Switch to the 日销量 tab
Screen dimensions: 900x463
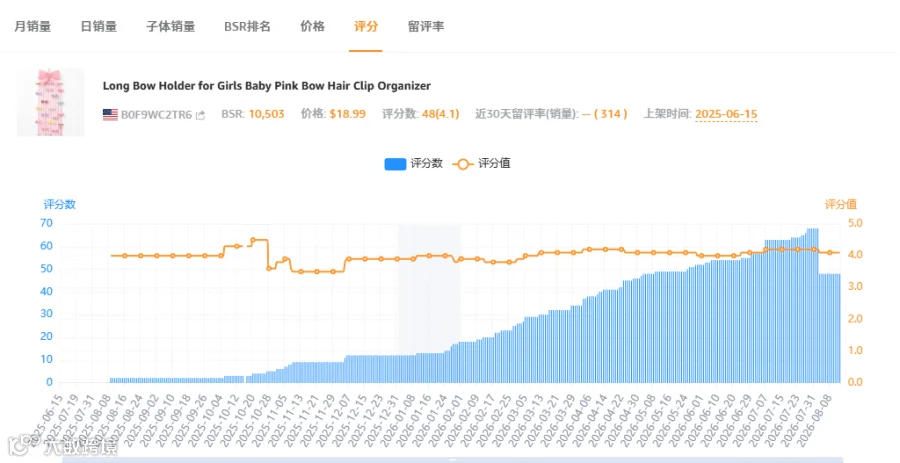[99, 26]
